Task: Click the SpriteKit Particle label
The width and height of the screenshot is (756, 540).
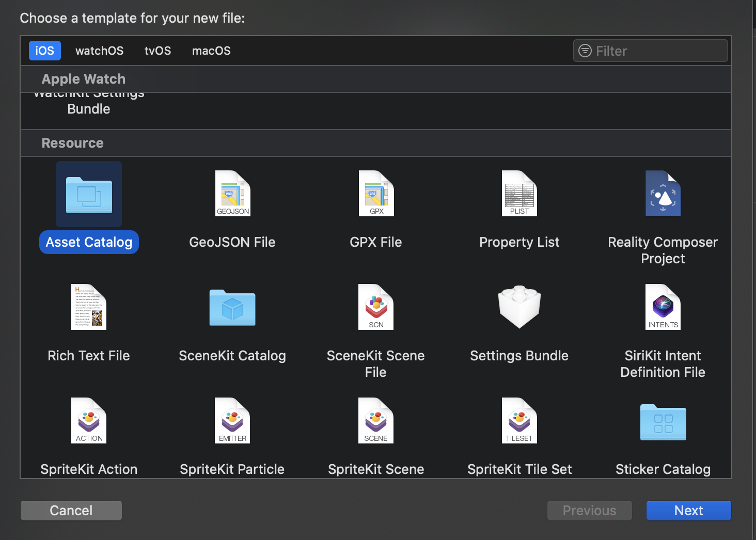Action: click(x=232, y=469)
